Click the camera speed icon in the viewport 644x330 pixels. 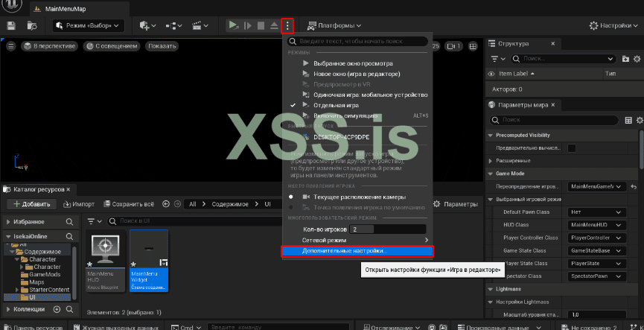[454, 46]
